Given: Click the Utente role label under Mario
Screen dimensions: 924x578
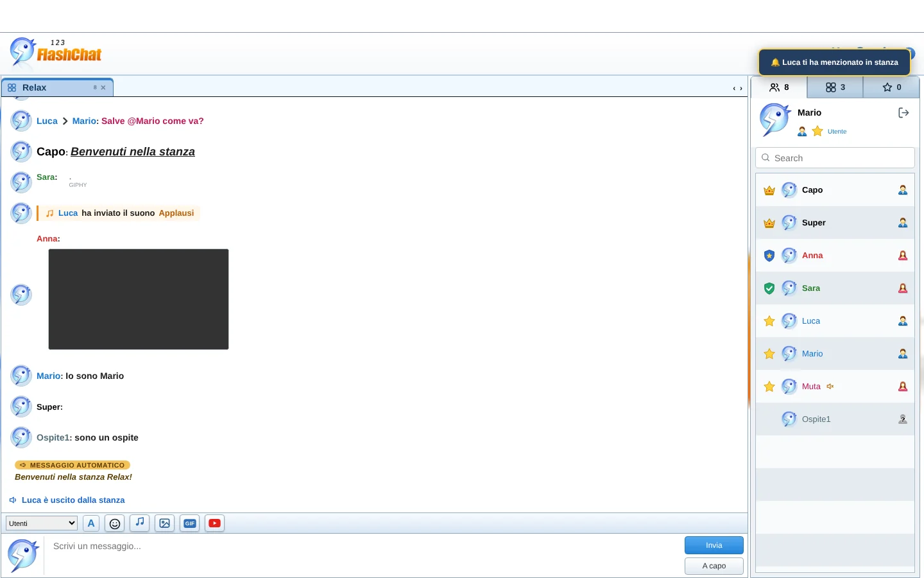Looking at the screenshot, I should click(837, 132).
